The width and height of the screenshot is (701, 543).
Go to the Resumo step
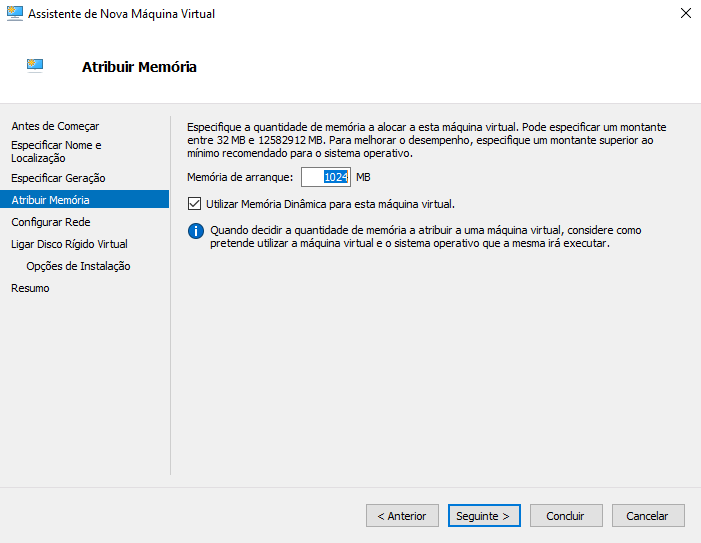click(30, 288)
